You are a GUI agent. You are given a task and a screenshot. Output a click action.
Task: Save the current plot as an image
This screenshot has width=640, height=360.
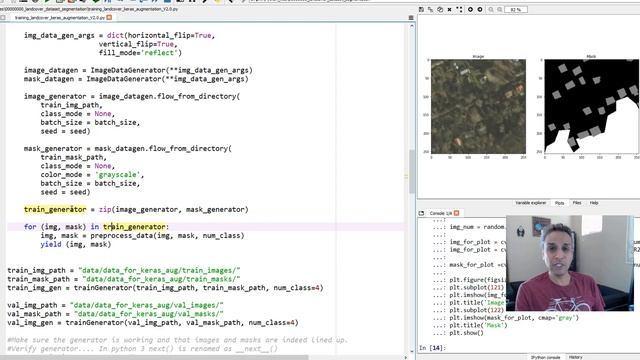tap(421, 9)
